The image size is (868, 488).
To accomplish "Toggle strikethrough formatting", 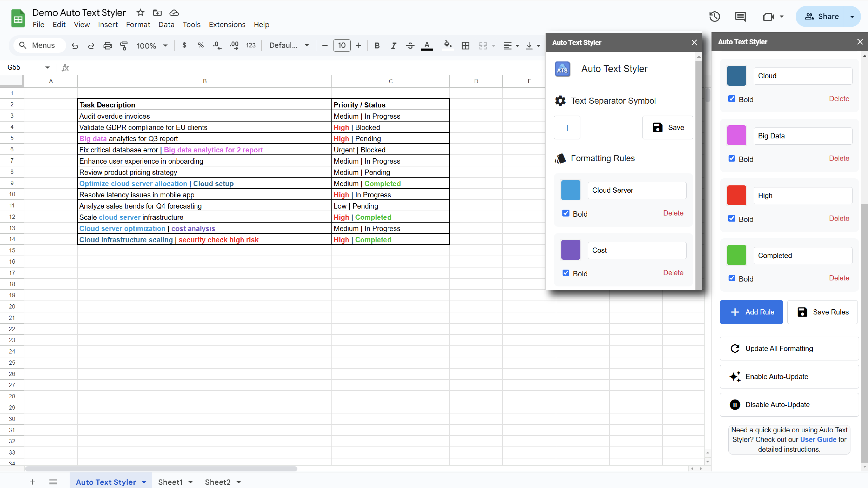I will pyautogui.click(x=410, y=45).
